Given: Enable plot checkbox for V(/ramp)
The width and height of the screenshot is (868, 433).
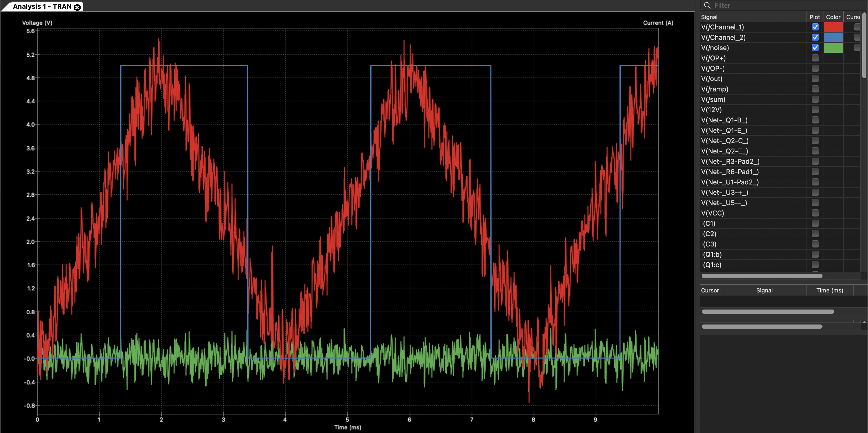Looking at the screenshot, I should click(x=815, y=89).
